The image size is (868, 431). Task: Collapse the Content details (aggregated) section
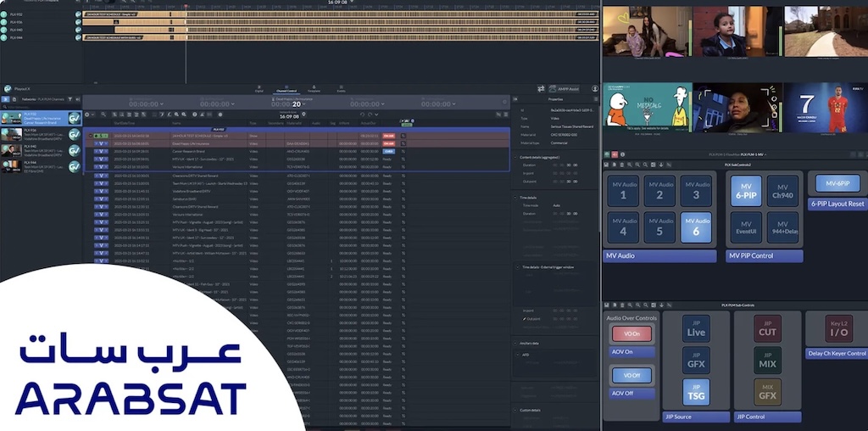tap(516, 157)
